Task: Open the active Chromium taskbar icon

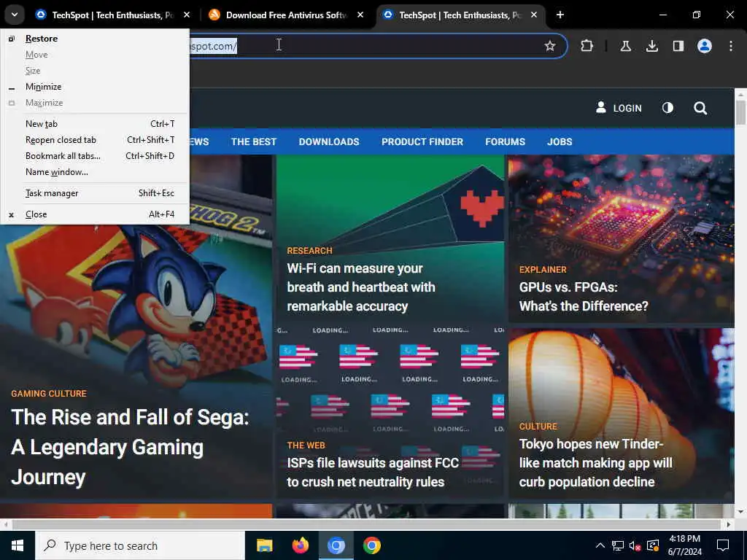Action: point(336,545)
